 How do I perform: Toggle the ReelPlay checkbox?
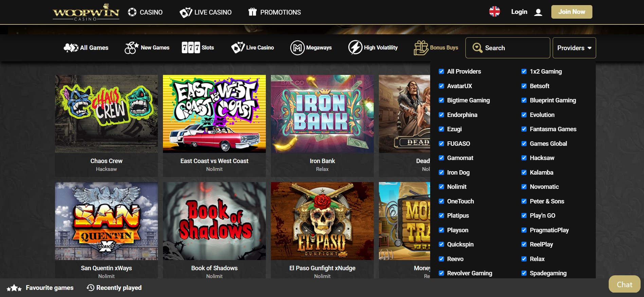tap(524, 244)
